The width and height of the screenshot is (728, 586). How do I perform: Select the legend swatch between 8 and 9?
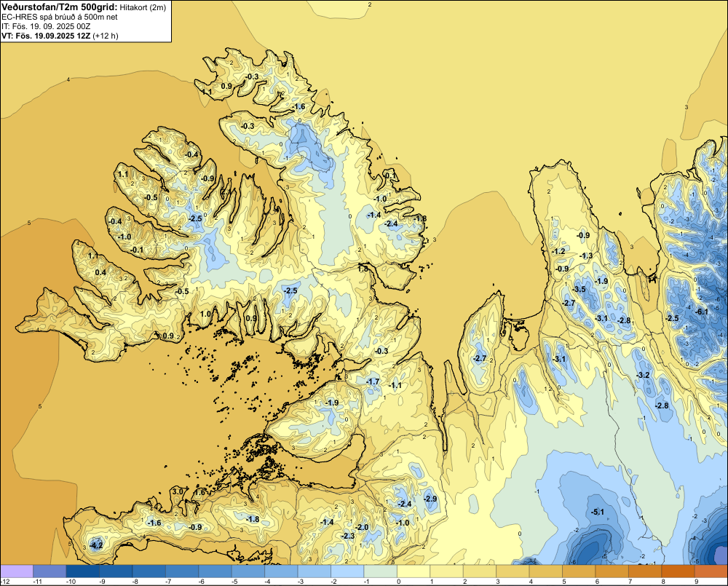tap(678, 571)
